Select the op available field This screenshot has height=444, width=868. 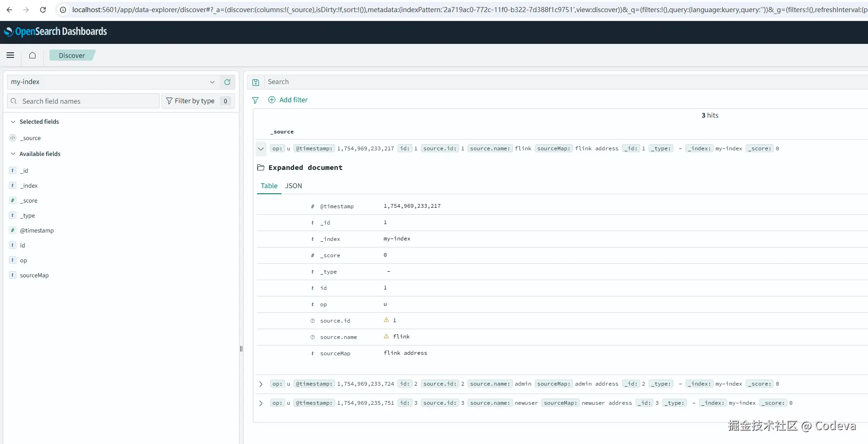tap(23, 260)
